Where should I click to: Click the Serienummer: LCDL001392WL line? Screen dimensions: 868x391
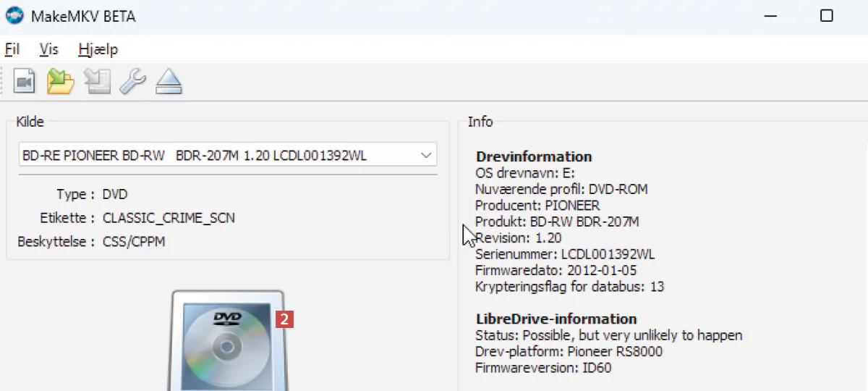(x=565, y=254)
